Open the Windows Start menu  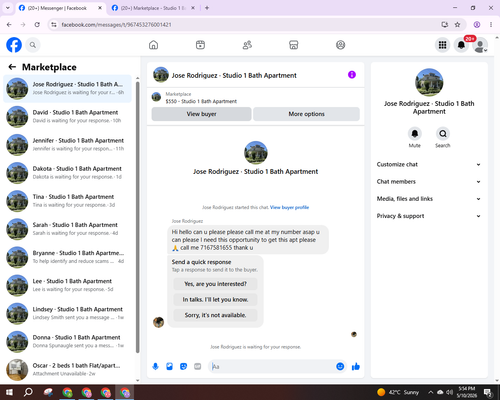pos(9,392)
